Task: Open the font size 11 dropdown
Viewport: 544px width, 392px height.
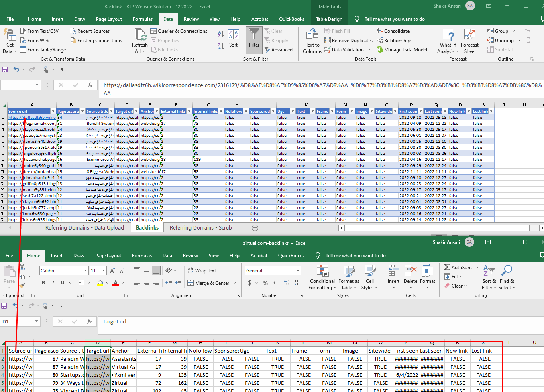Action: 104,271
